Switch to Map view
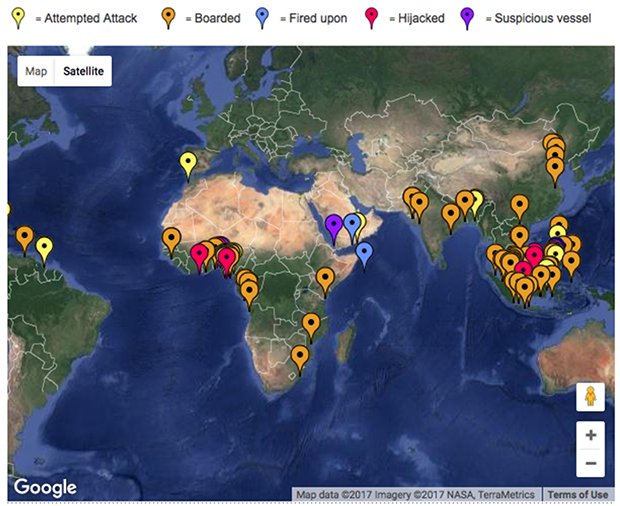The width and height of the screenshot is (620, 506). (36, 71)
